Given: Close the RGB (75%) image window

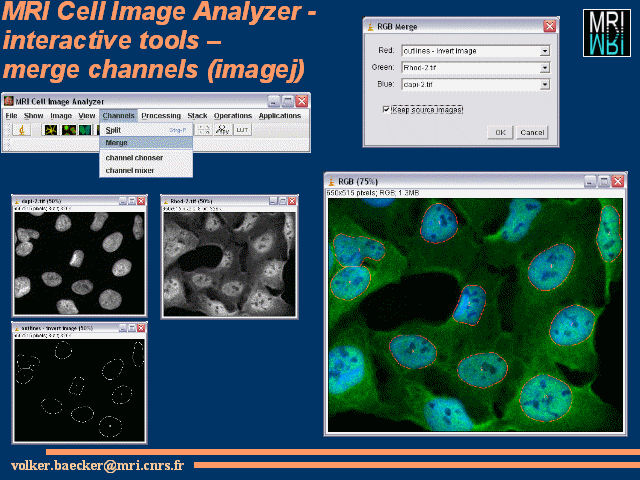Looking at the screenshot, I should tap(618, 181).
